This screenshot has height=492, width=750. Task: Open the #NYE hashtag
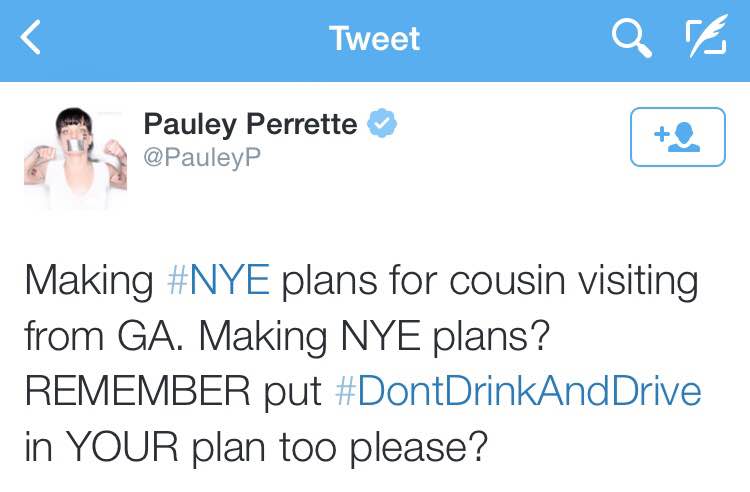(x=218, y=280)
